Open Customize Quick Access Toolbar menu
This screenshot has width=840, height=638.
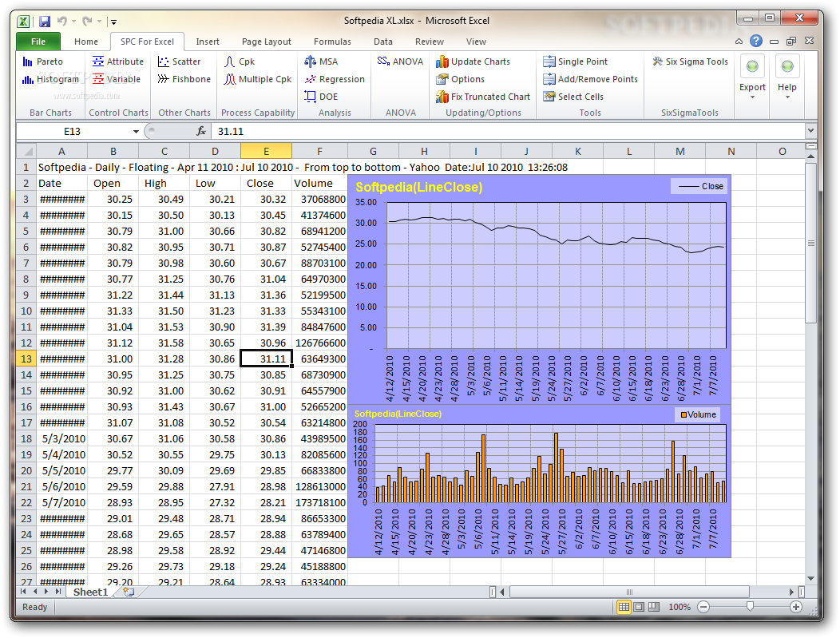(x=113, y=22)
